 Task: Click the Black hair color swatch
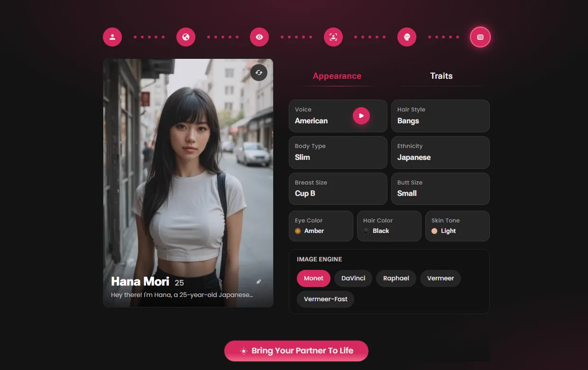pyautogui.click(x=366, y=231)
